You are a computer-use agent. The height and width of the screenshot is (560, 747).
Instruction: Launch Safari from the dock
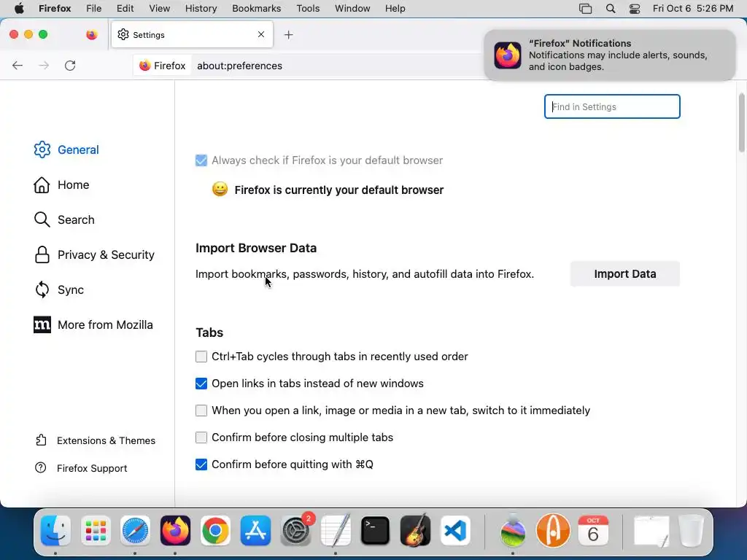tap(135, 531)
